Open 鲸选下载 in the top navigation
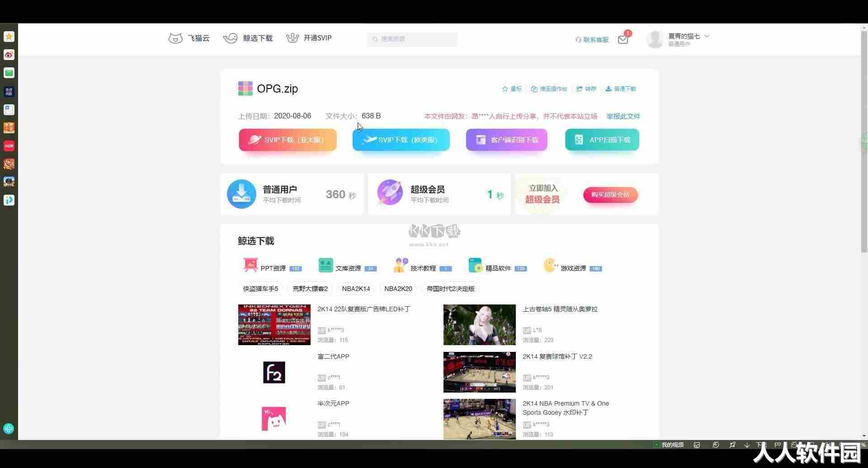868x468 pixels. click(x=248, y=38)
